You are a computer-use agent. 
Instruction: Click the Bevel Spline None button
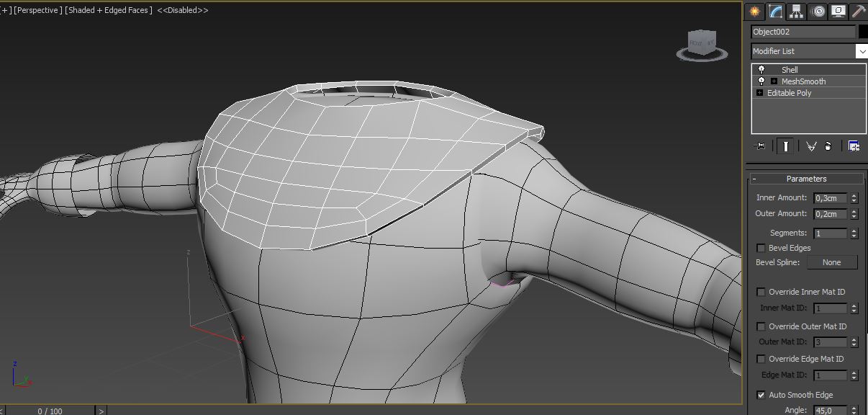[831, 262]
